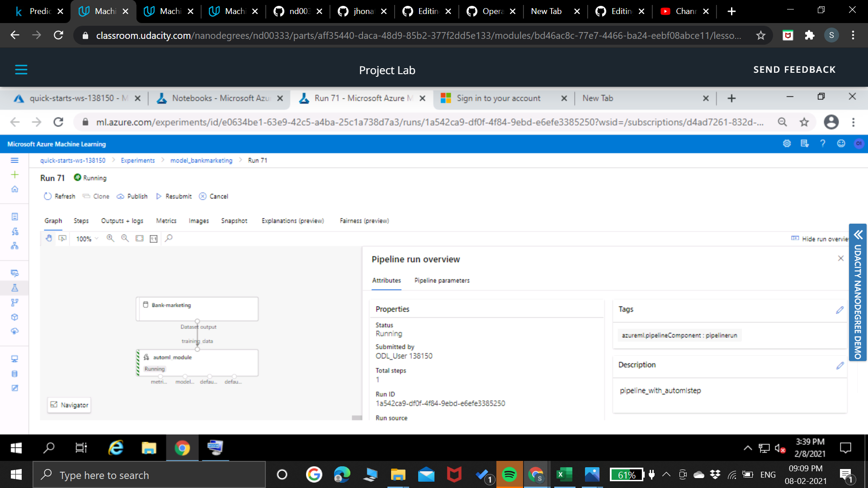Edit Tags with the pencil icon
This screenshot has height=488, width=868.
(840, 310)
